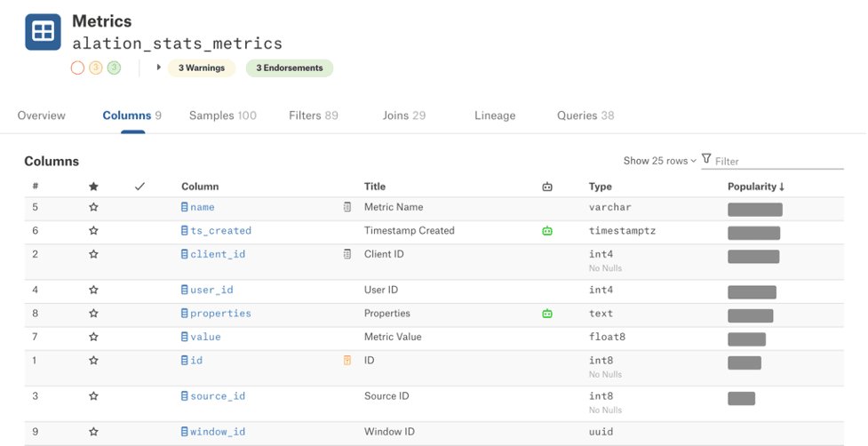Screen dimensions: 868x446
Task: Click the description icon beside name column
Action: pyautogui.click(x=347, y=207)
